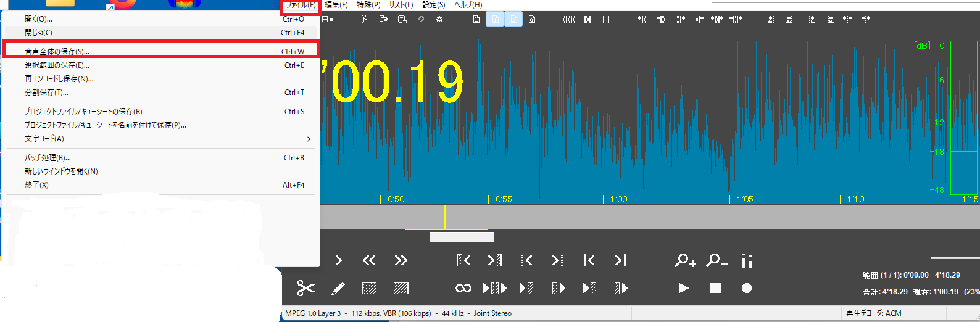Click the 0'50 timeline marker
980x322 pixels.
tap(396, 199)
